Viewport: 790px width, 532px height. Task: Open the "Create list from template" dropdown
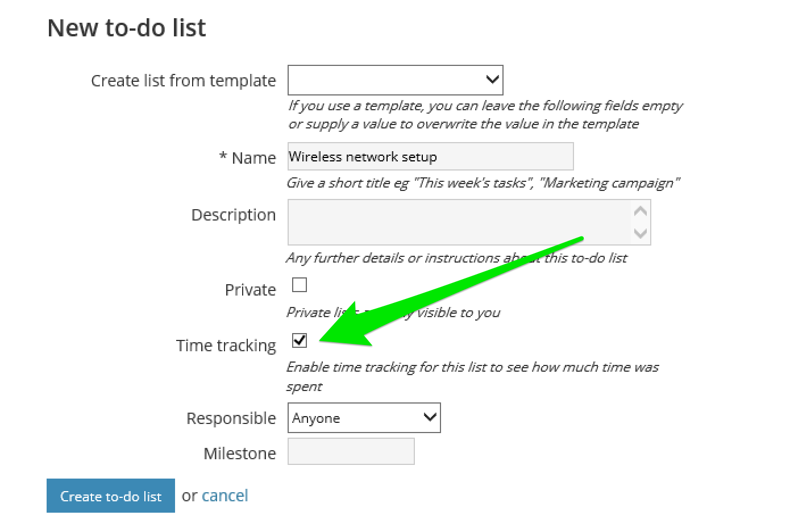click(x=395, y=80)
